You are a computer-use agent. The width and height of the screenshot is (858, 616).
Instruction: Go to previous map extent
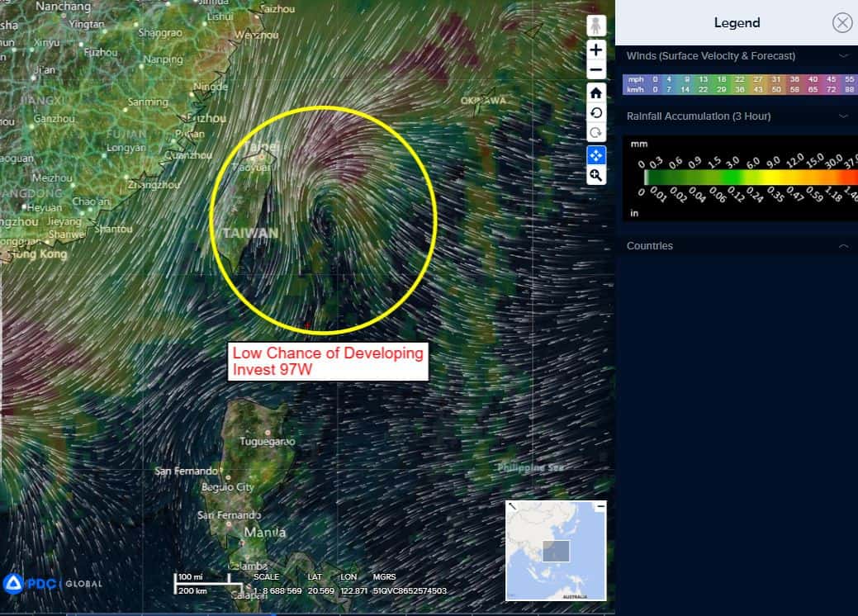click(596, 113)
